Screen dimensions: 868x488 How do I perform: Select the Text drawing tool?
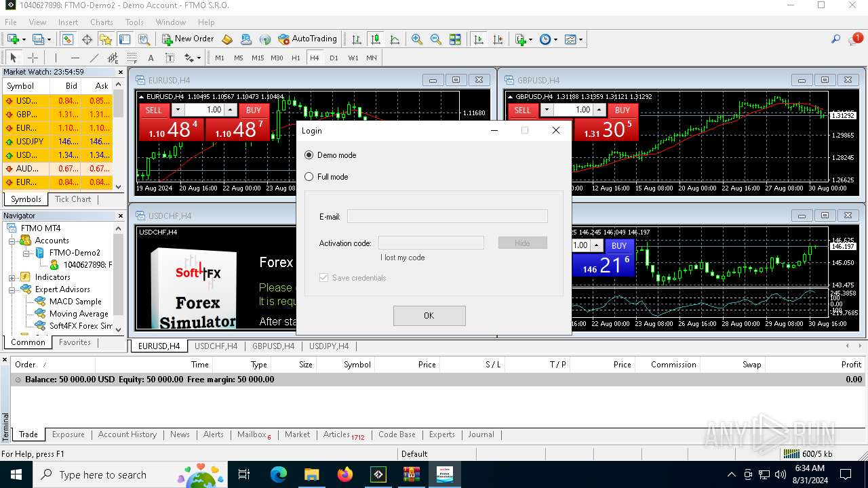(151, 58)
